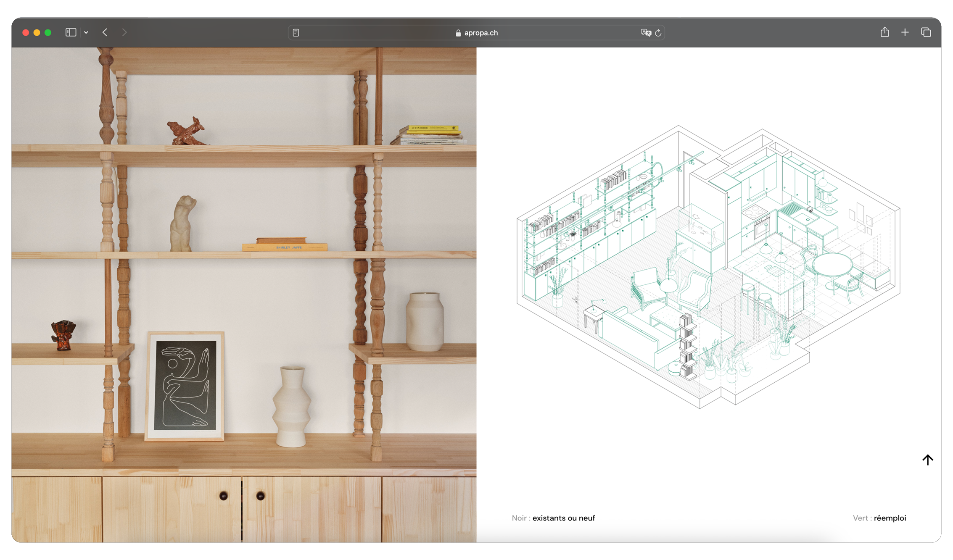Open the page translation icon

tap(645, 33)
